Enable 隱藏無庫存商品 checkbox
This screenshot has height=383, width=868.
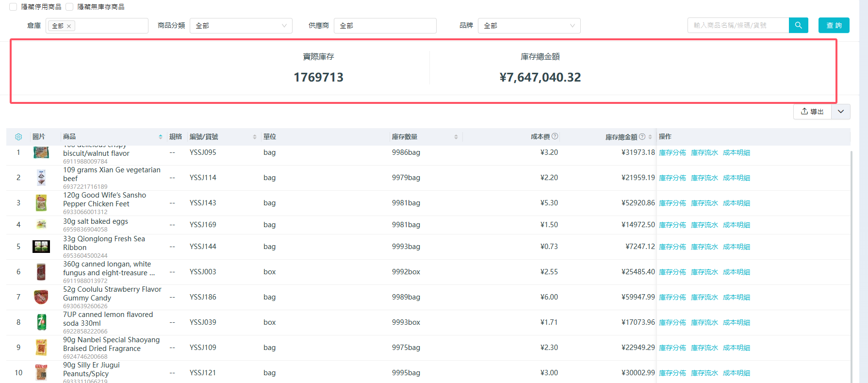[69, 7]
